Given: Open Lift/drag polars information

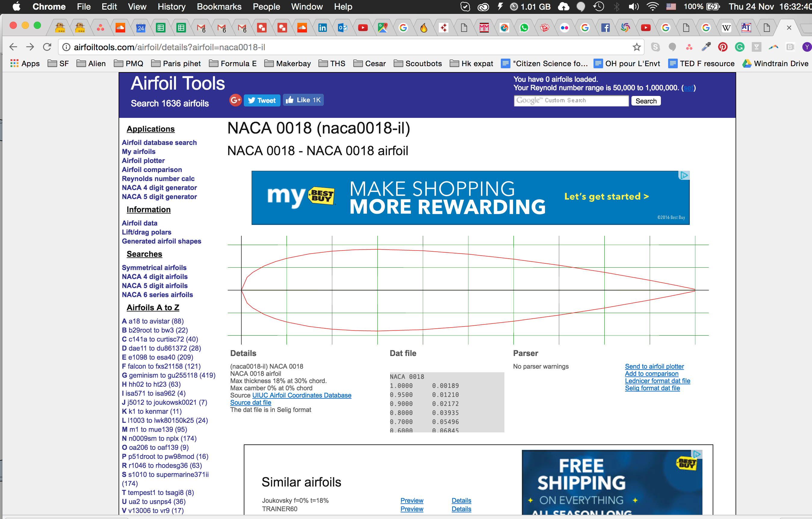Looking at the screenshot, I should point(146,232).
